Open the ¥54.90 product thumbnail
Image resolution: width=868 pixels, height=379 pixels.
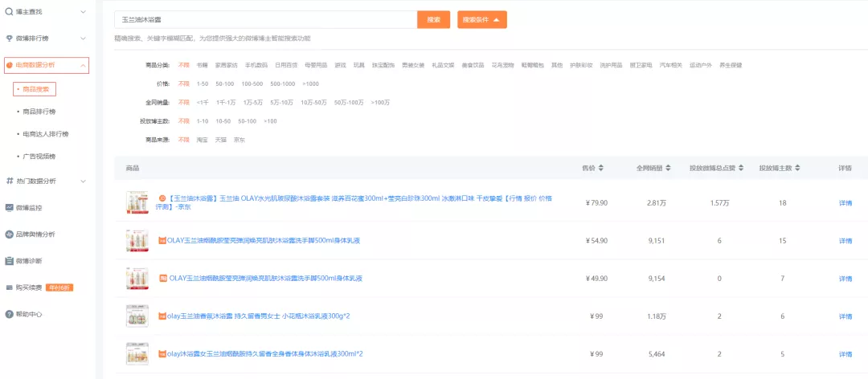[137, 241]
